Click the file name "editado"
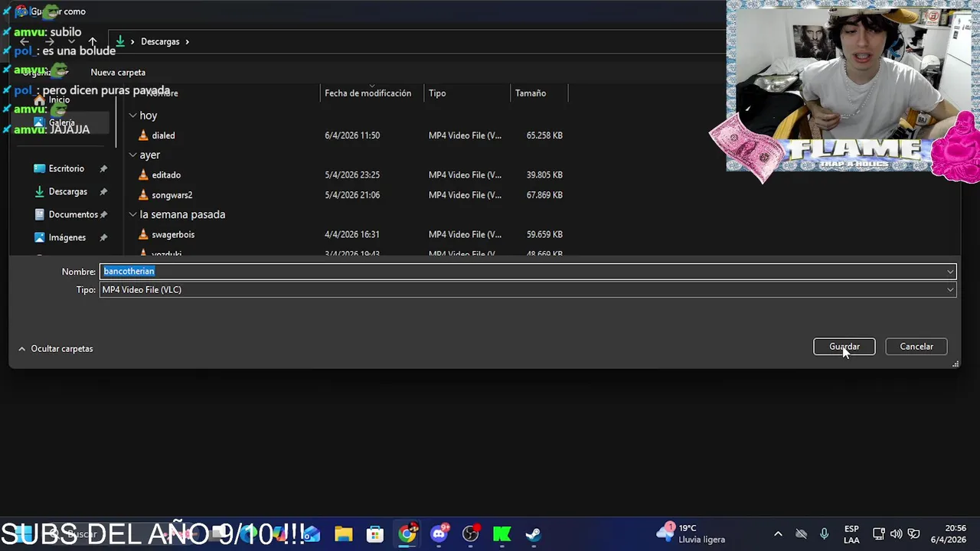Screen dimensions: 980x551 click(x=166, y=175)
